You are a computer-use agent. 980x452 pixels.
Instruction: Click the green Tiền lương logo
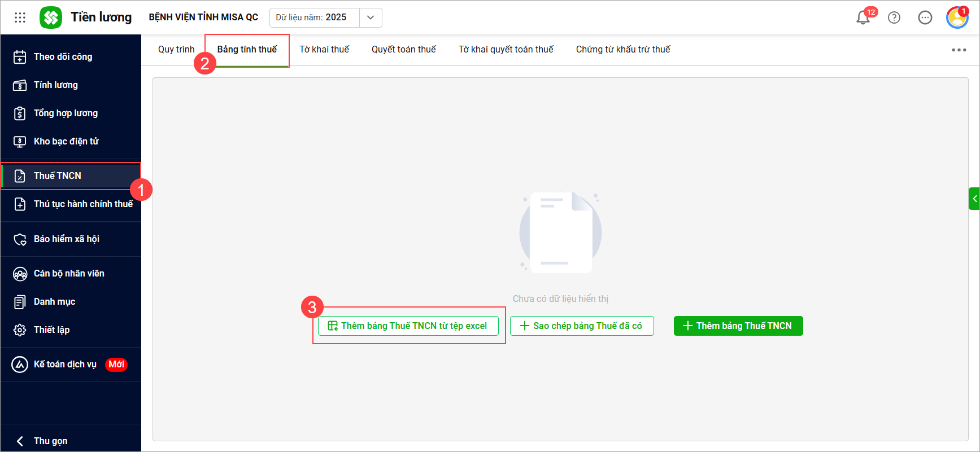tap(51, 17)
